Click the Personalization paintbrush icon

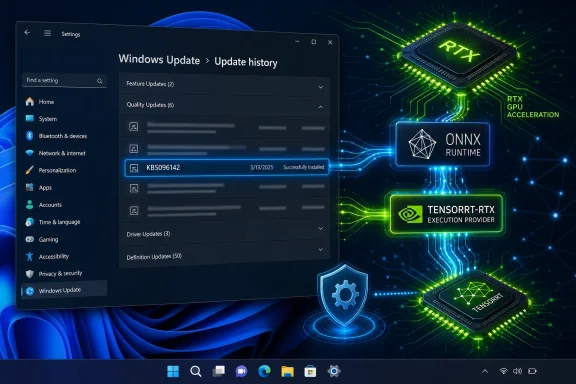click(30, 170)
